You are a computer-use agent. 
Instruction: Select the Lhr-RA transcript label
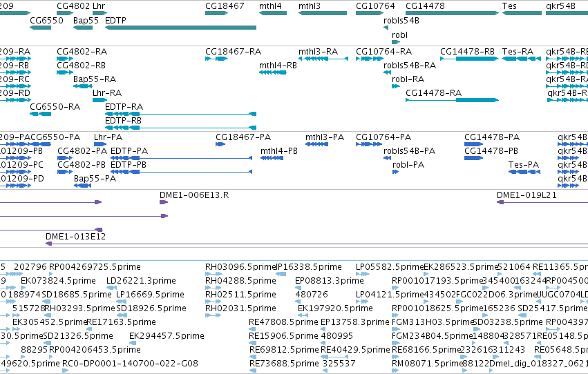point(107,93)
